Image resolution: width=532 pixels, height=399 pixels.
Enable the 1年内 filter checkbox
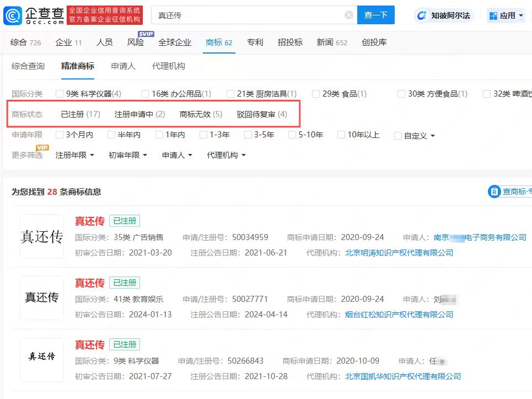point(159,135)
